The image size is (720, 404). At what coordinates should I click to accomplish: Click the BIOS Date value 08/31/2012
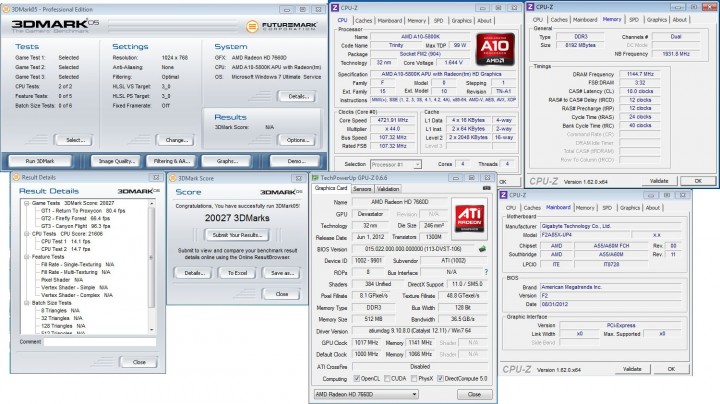(555, 304)
